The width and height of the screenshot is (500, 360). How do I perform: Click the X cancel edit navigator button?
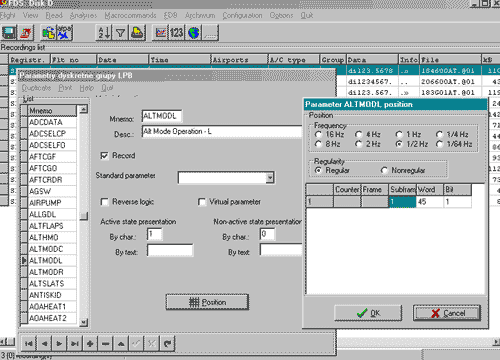click(152, 343)
